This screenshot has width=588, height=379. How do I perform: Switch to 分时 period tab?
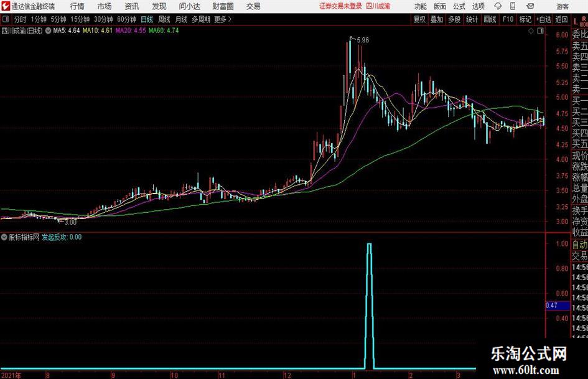(21, 19)
